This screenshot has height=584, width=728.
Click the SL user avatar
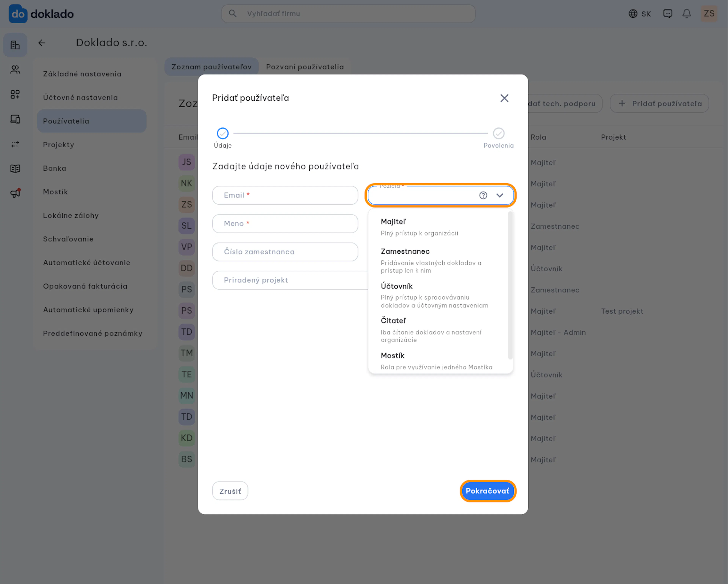[x=186, y=226]
